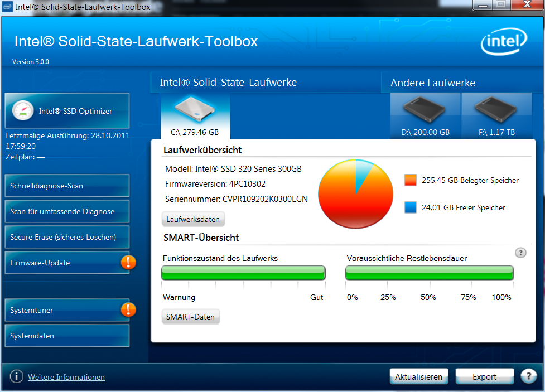This screenshot has height=392, width=545.
Task: Click the info icon near Weitere Informationen
Action: [x=16, y=376]
